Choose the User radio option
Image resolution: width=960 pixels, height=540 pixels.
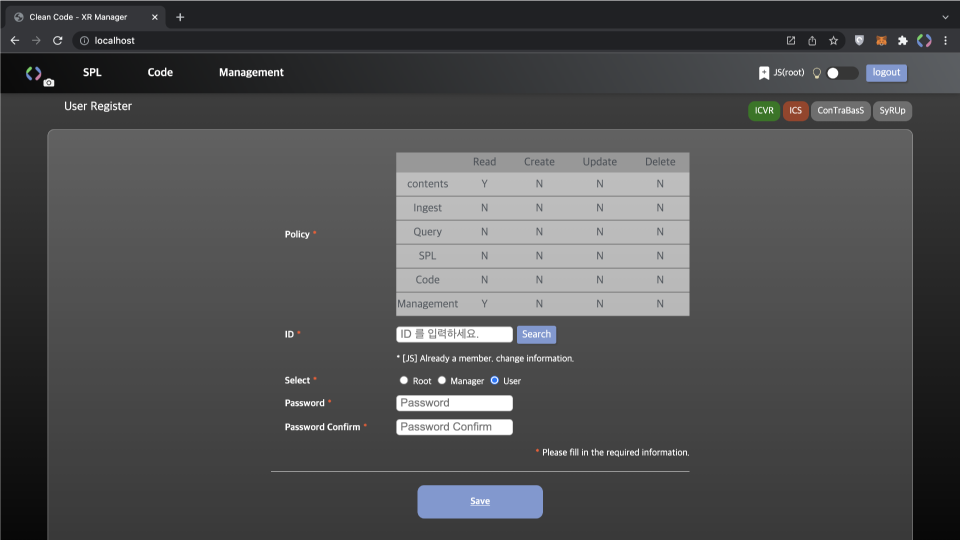[x=494, y=381]
